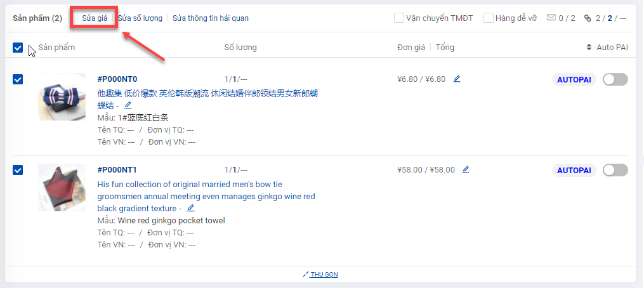Viewport: 644px width, 288px height.
Task: Open the Sửa giá option
Action: pyautogui.click(x=95, y=18)
